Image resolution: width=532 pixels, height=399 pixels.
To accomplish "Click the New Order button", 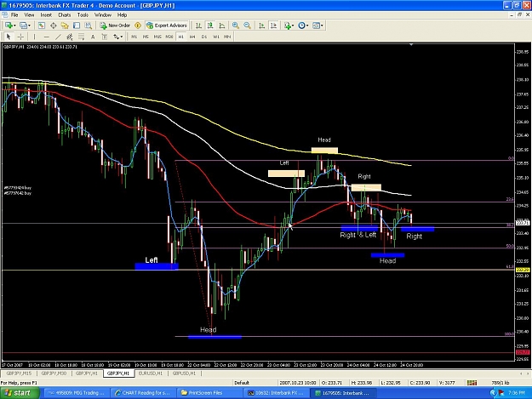I will tap(115, 26).
